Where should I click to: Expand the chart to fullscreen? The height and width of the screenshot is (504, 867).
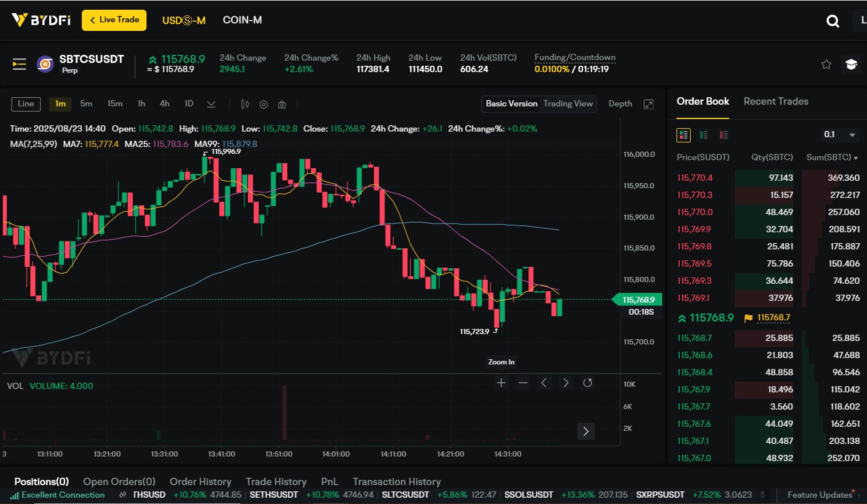(x=648, y=104)
